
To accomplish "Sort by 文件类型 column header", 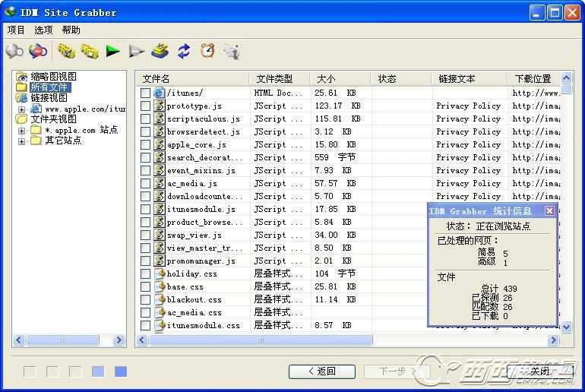I will pyautogui.click(x=280, y=79).
